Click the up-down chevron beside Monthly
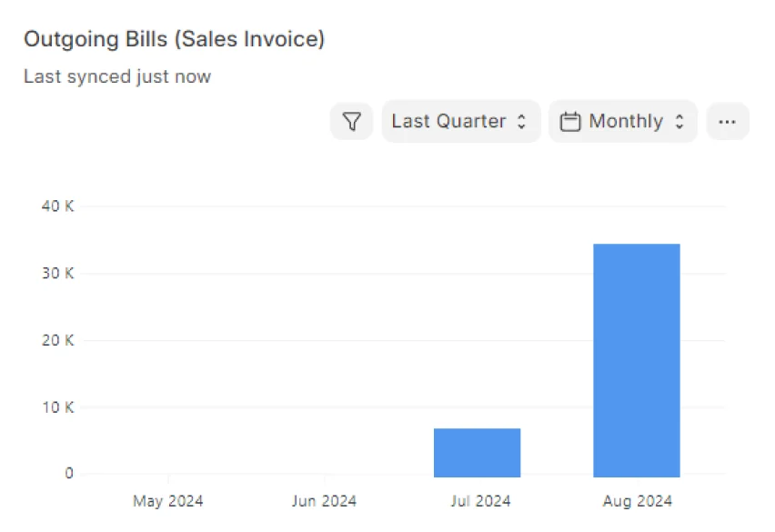The width and height of the screenshot is (775, 532). (679, 122)
